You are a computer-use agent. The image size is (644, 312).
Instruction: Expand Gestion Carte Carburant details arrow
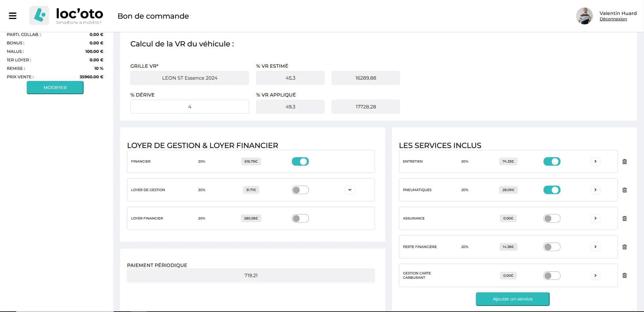click(595, 275)
